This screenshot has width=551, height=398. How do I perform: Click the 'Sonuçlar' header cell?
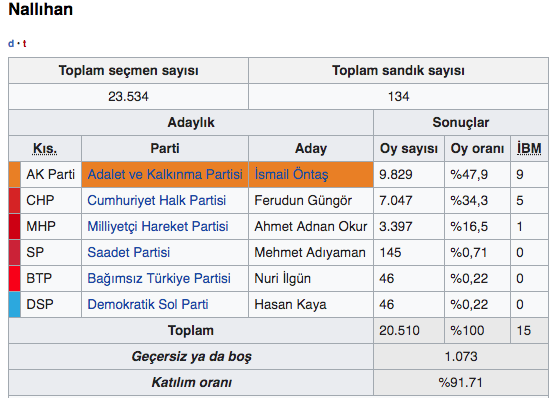pos(461,122)
